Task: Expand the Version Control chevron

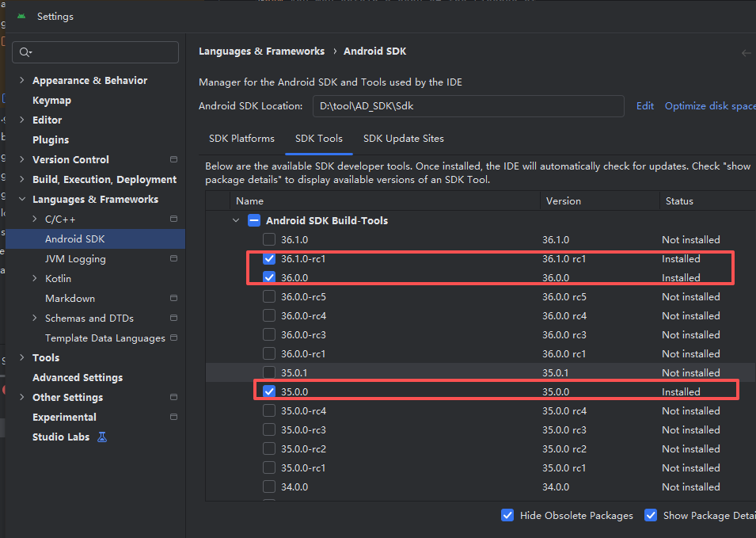Action: pos(21,159)
